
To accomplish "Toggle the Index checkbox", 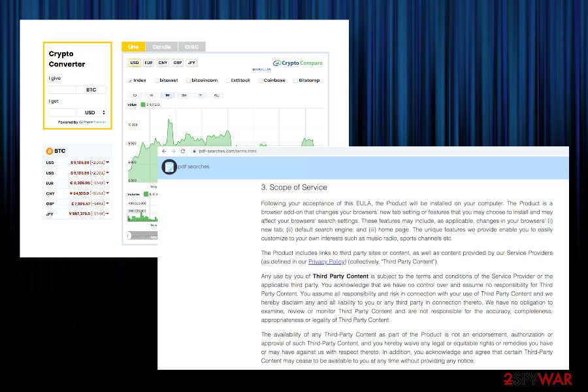I will click(130, 80).
